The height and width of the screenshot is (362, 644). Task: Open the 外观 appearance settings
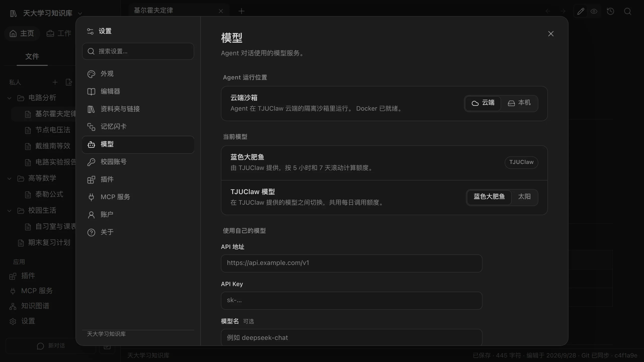click(x=138, y=74)
